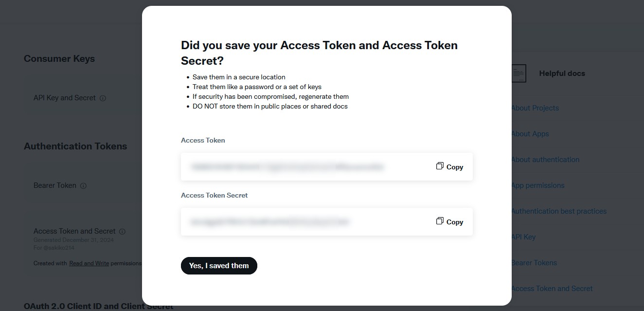Click the copy icon for Access Token
The width and height of the screenshot is (644, 311).
tap(440, 166)
